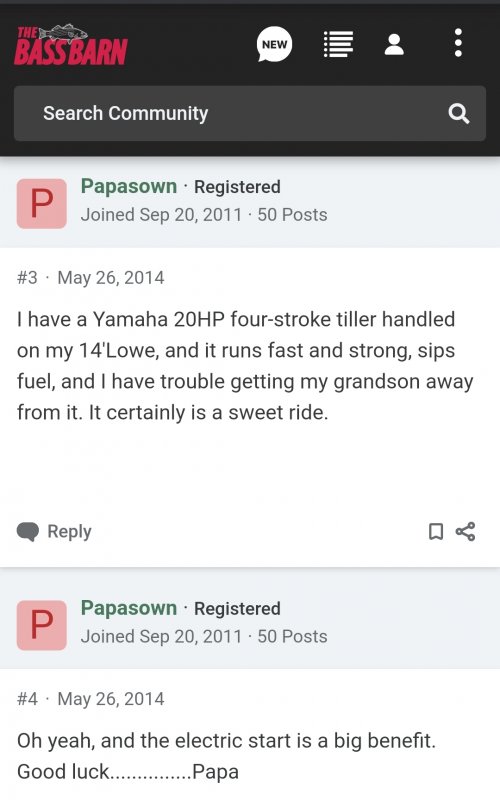Open Papasown username link on post #4

(129, 608)
